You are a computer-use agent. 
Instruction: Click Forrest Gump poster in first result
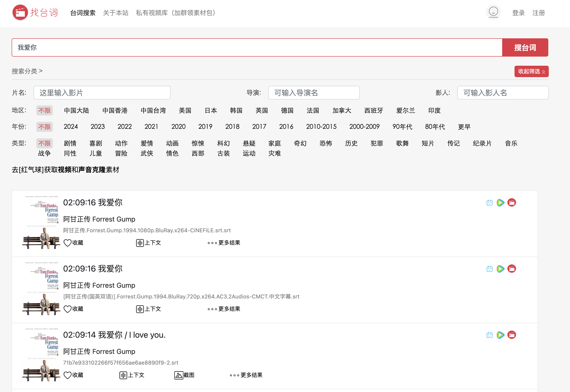pos(41,222)
